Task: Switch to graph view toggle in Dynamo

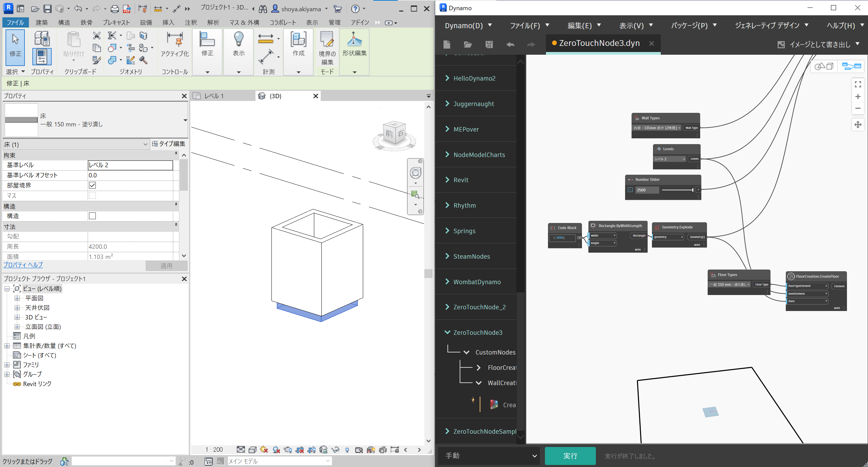Action: (x=851, y=66)
